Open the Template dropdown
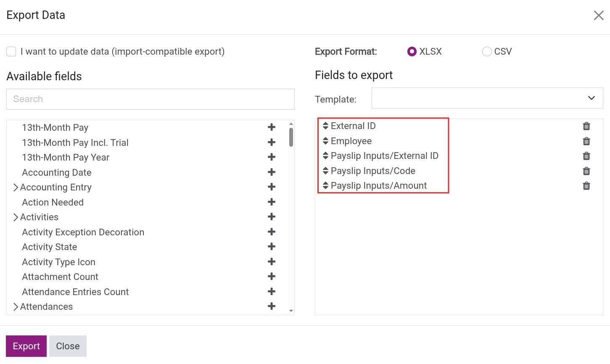Image resolution: width=610 pixels, height=364 pixels. [487, 98]
